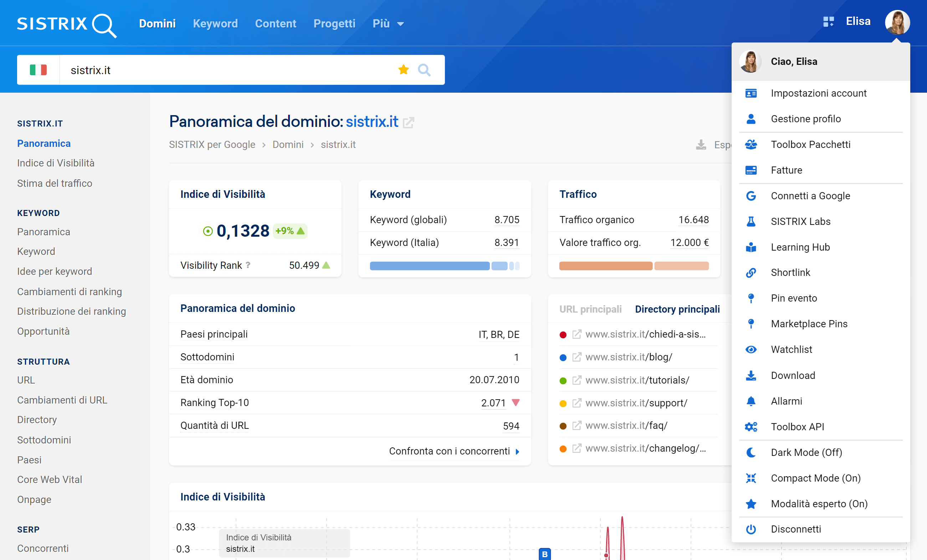Click the Toolbox Pacchetti boxes icon

point(751,144)
